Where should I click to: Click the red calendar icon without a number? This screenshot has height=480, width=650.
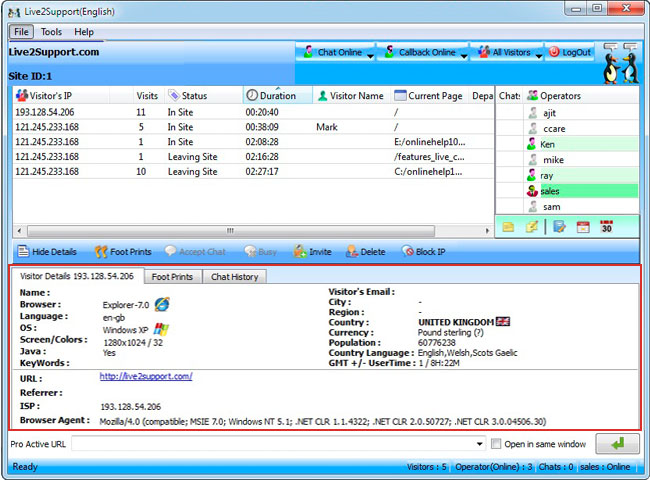pos(583,227)
